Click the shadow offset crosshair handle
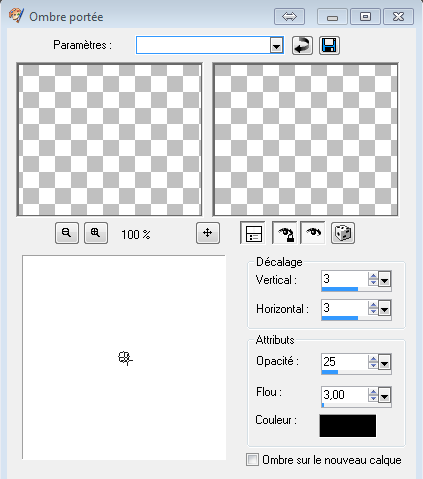 point(125,358)
